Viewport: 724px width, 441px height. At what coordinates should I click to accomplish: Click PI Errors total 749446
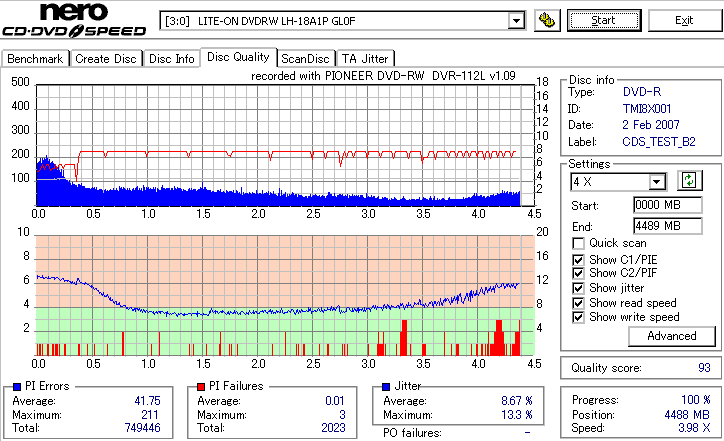142,428
